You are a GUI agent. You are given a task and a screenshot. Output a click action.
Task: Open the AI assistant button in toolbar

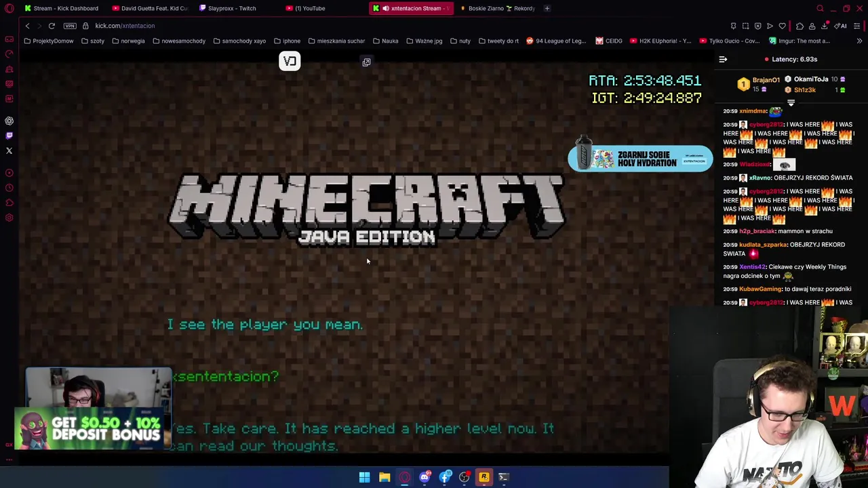(841, 26)
